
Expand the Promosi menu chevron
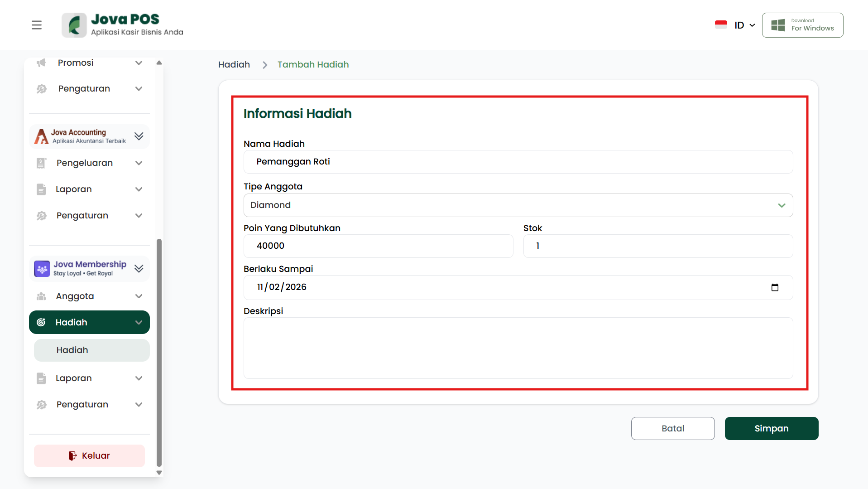(x=139, y=63)
